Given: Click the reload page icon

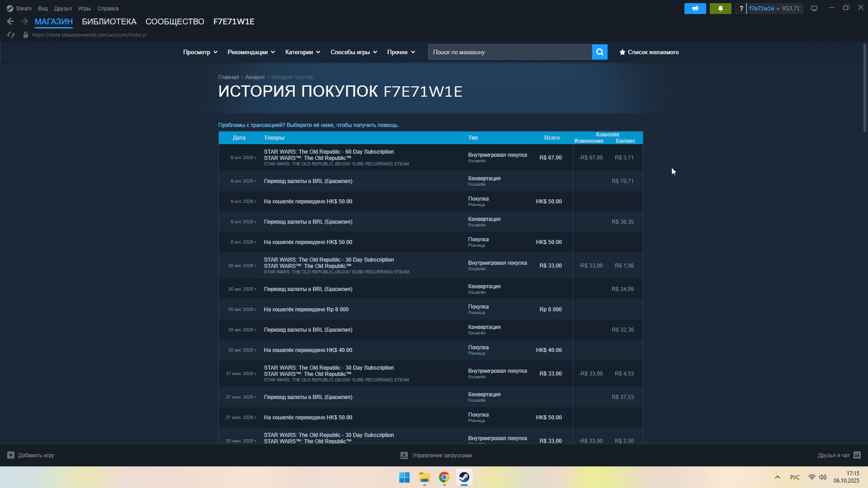Looking at the screenshot, I should pyautogui.click(x=11, y=35).
